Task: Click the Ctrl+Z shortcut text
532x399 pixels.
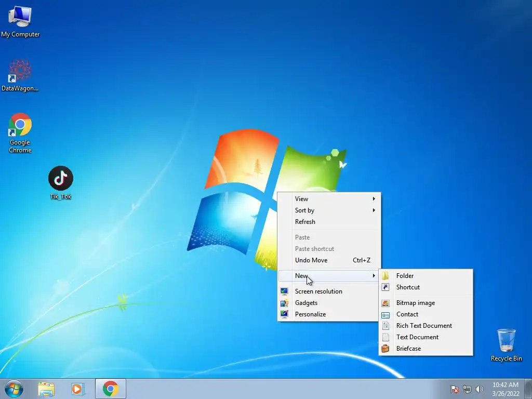Action: (362, 260)
